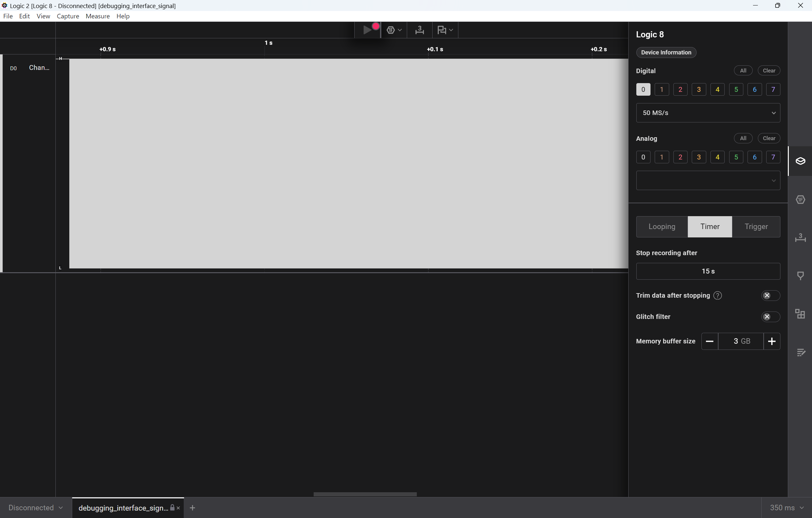Expand the 350 ms zoom dropdown
Viewport: 812px width, 518px height.
pyautogui.click(x=786, y=508)
